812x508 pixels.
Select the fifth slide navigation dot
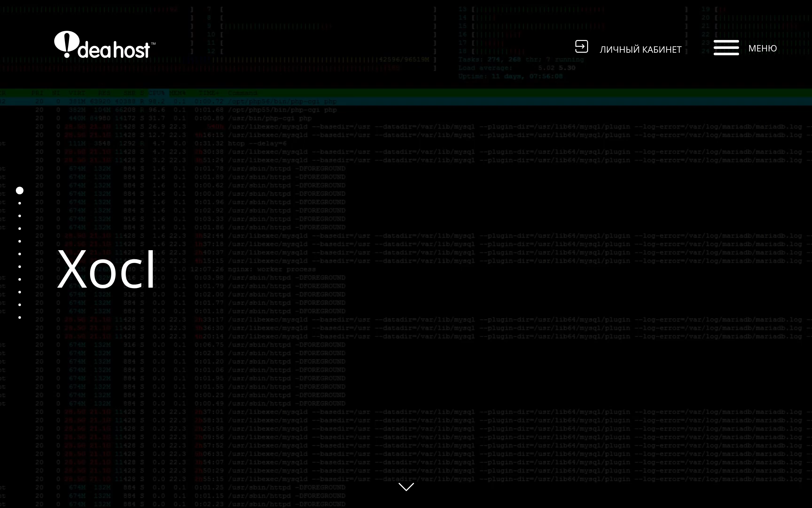(20, 241)
